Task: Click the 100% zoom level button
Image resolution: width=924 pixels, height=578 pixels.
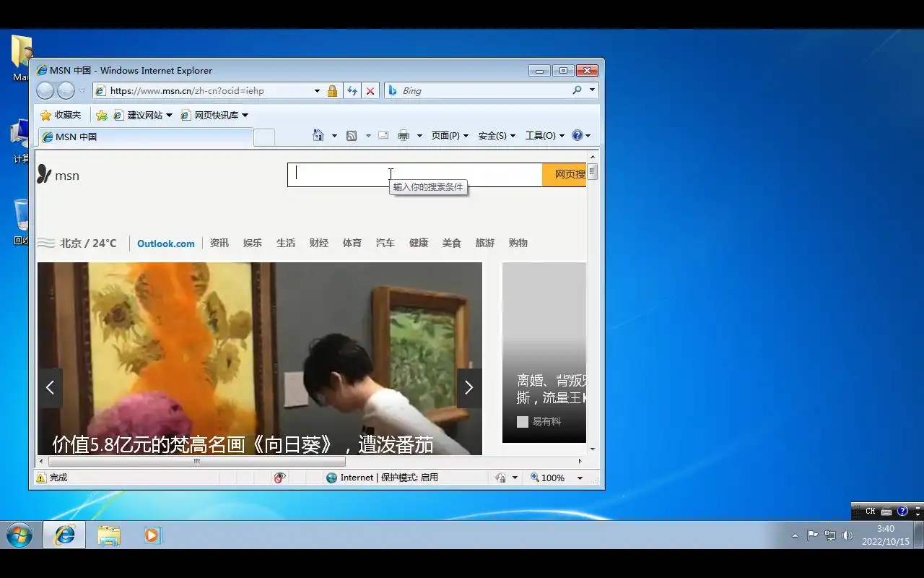Action: point(548,478)
